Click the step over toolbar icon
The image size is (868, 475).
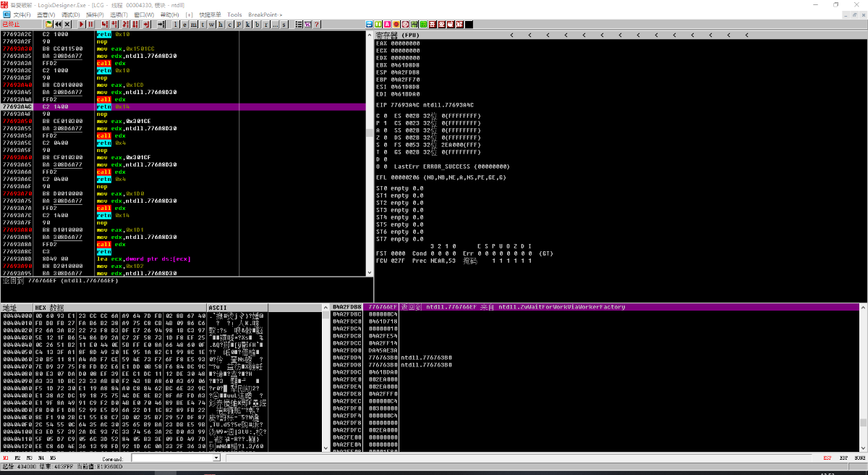115,24
